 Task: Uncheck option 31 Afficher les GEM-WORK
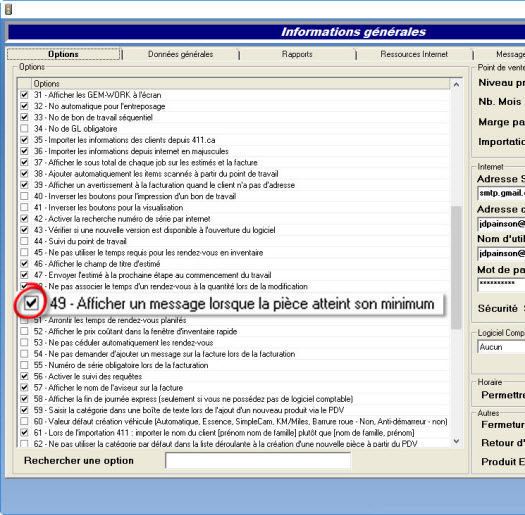[x=24, y=95]
